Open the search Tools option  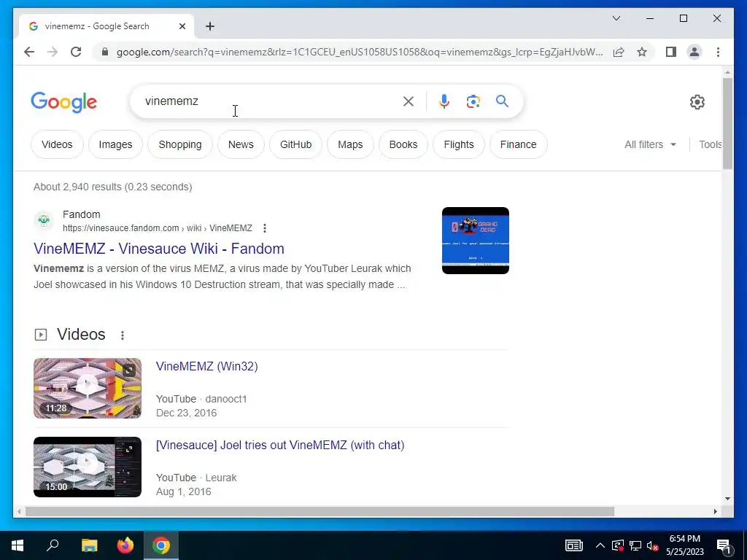710,144
